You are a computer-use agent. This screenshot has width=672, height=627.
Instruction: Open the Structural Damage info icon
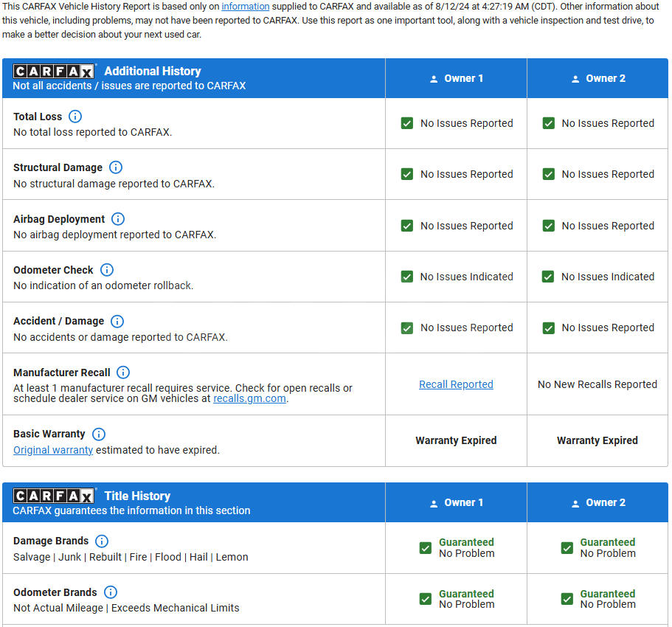(116, 167)
